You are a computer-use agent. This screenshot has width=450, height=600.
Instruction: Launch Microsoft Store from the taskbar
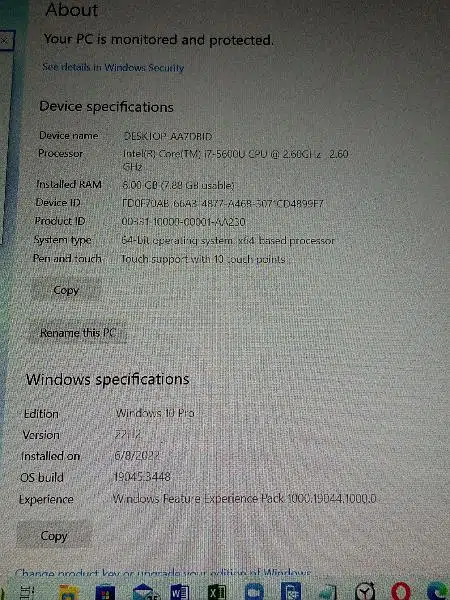tap(105, 592)
